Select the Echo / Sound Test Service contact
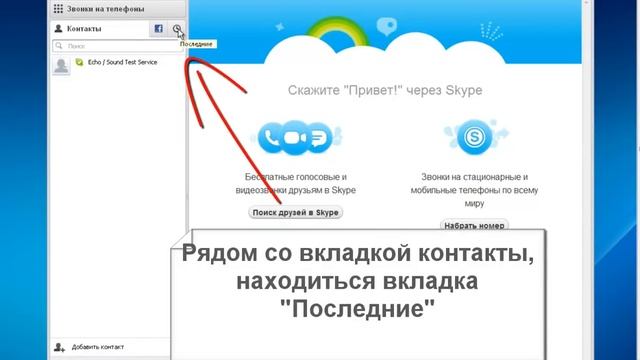Image resolution: width=640 pixels, height=360 pixels. (118, 65)
